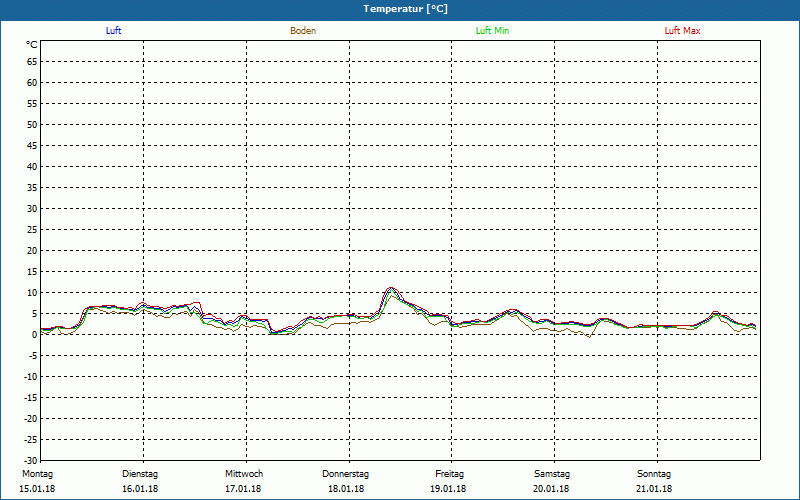Click the 'Donnerstag' day label

tap(345, 474)
